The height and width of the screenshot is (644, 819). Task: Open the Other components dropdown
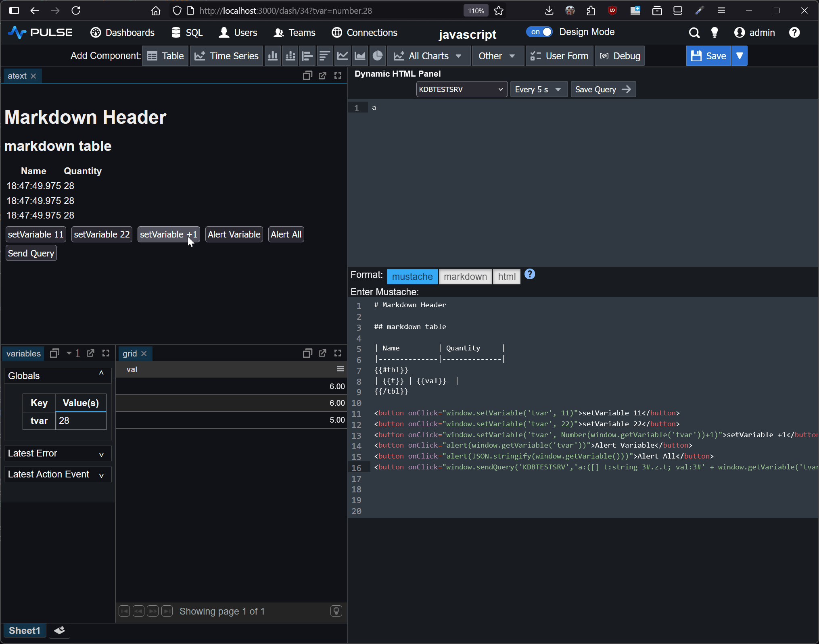(x=497, y=56)
